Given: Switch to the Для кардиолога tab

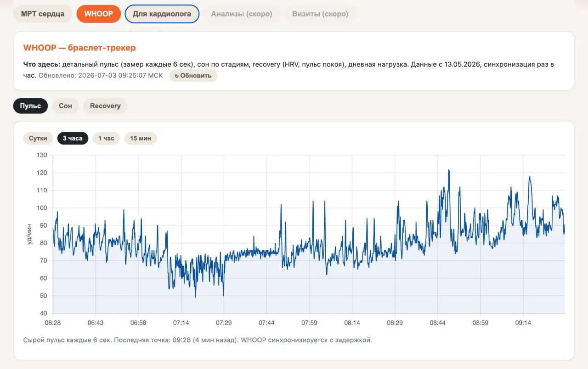Looking at the screenshot, I should point(162,14).
